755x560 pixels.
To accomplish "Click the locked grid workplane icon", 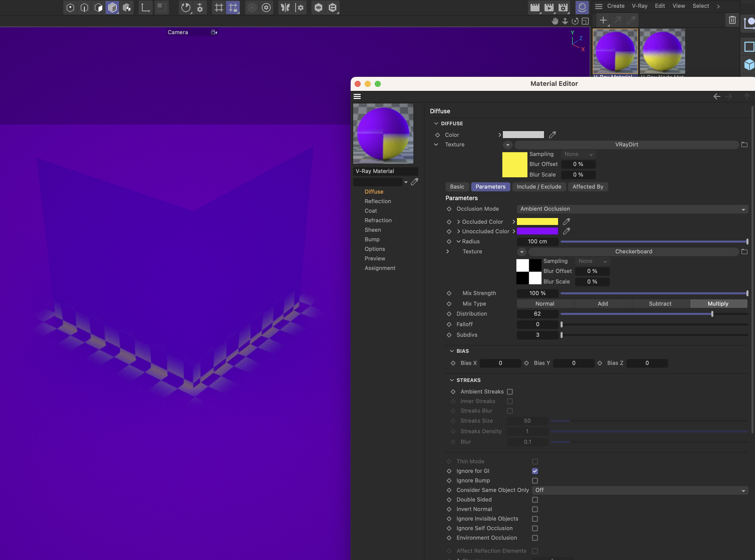I will pyautogui.click(x=233, y=8).
